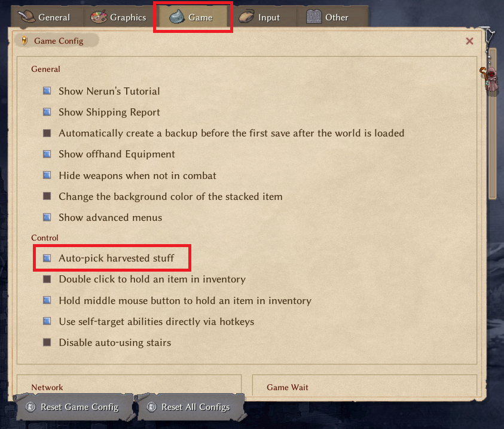Click the paint palette icon on Graphics tab
Image resolution: width=504 pixels, height=429 pixels.
coord(99,17)
